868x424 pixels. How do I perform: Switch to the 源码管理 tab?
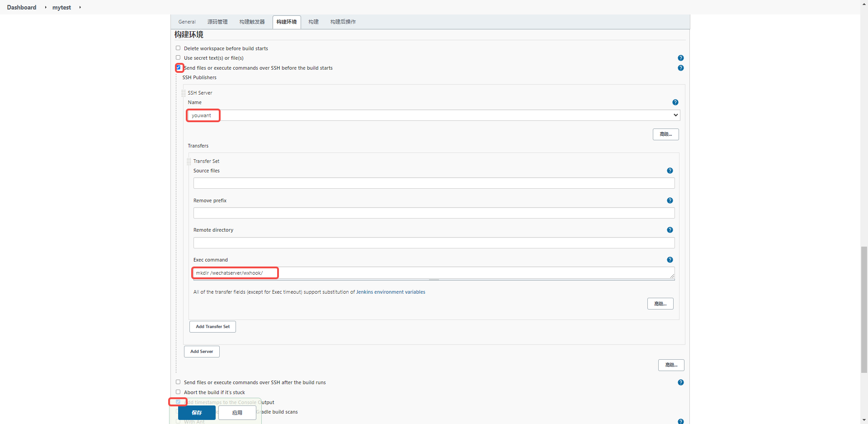217,22
